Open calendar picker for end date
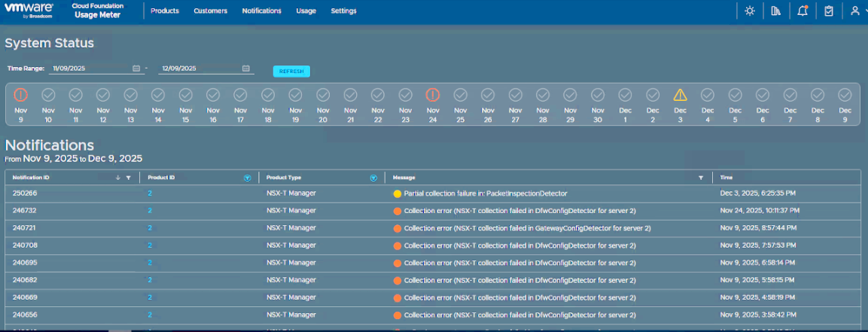 tap(245, 69)
